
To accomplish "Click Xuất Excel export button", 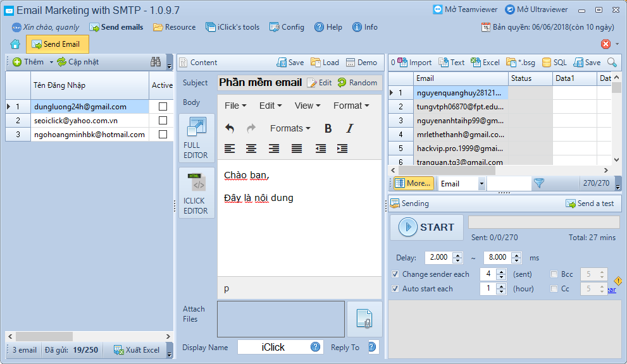I will point(137,350).
